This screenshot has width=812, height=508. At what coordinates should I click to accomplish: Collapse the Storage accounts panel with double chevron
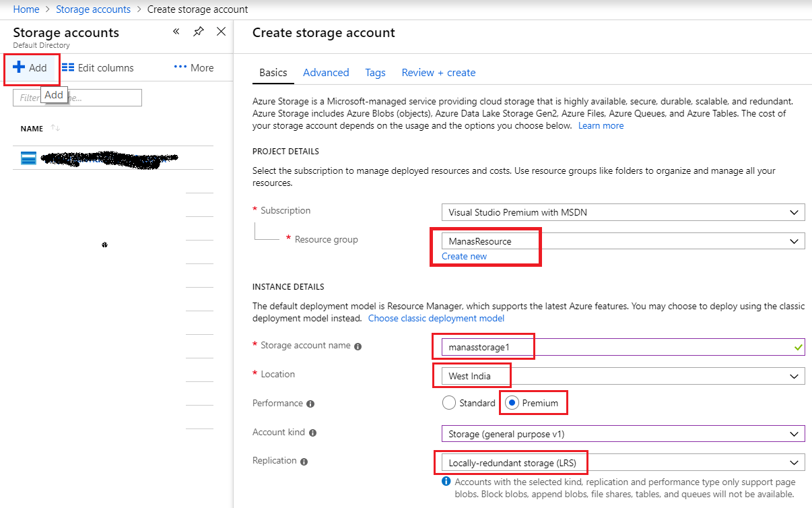pyautogui.click(x=176, y=32)
